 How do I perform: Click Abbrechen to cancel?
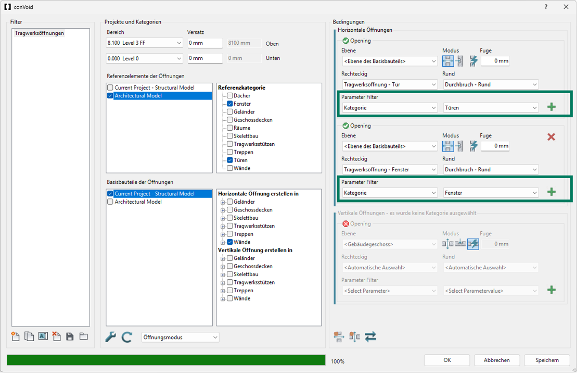(x=497, y=360)
